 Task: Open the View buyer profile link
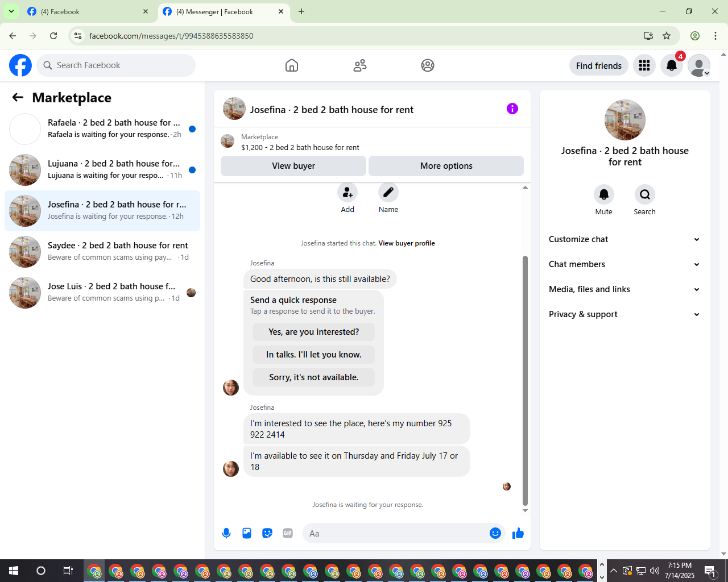click(x=407, y=243)
